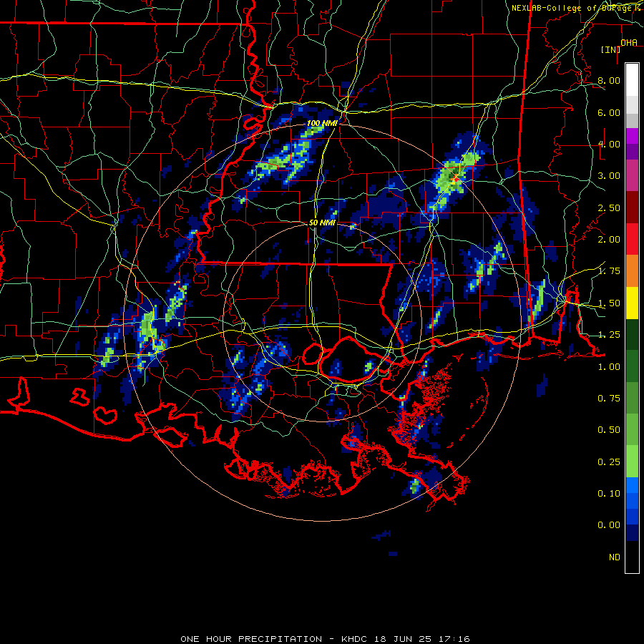Select the NEXLAB-College of DuPage header text

(x=577, y=8)
